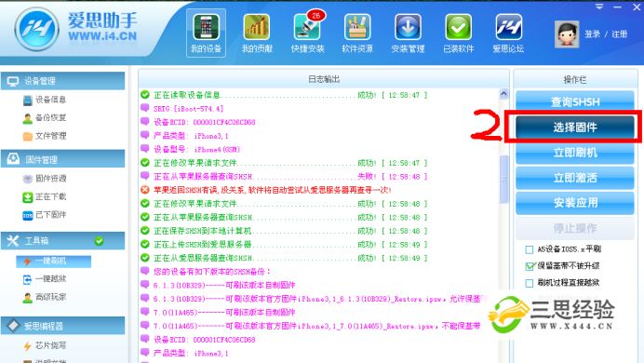Collapse the 固件管理 sidebar section

tap(63, 159)
